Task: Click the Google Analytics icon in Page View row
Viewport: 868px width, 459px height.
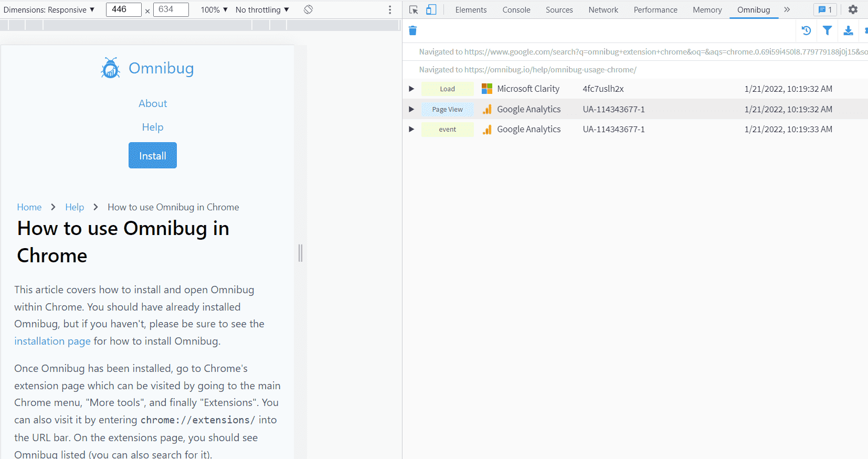Action: (488, 109)
